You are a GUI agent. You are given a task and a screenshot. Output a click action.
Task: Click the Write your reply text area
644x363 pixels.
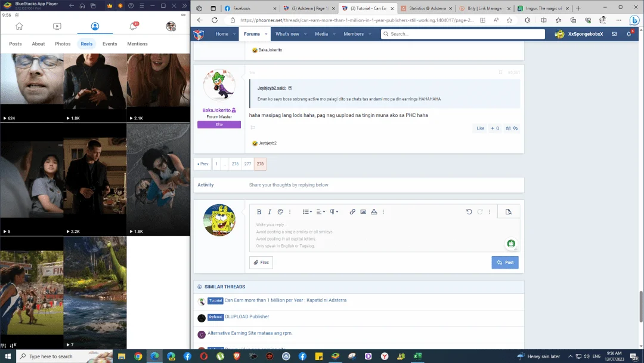[384, 235]
